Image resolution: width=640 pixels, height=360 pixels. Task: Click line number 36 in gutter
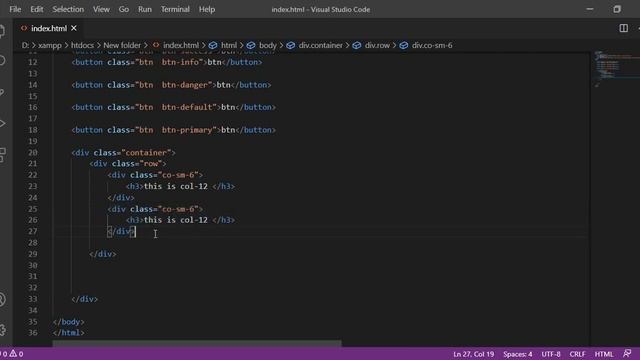click(33, 333)
